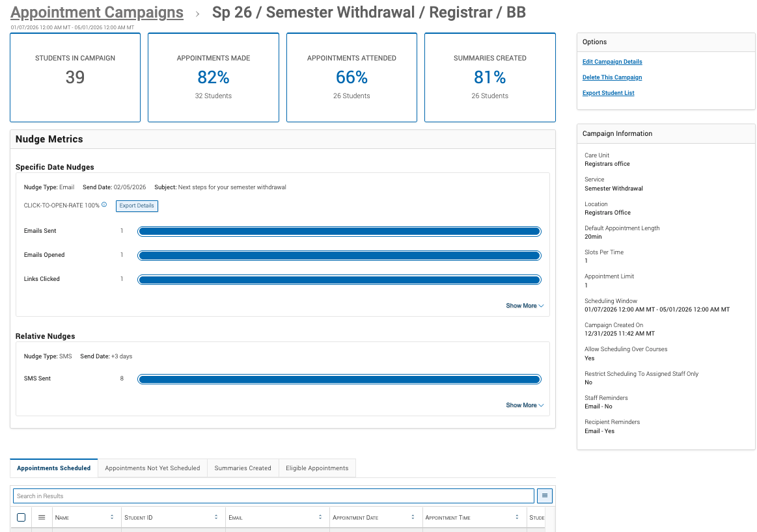The height and width of the screenshot is (532, 757).
Task: Click the subject text 'Next steps for your semester withdrawal'
Action: point(232,187)
